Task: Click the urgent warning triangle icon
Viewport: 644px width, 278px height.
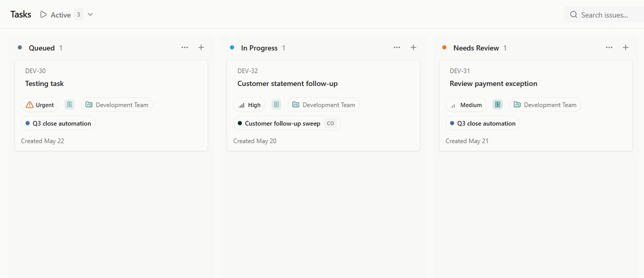Action: 29,105
